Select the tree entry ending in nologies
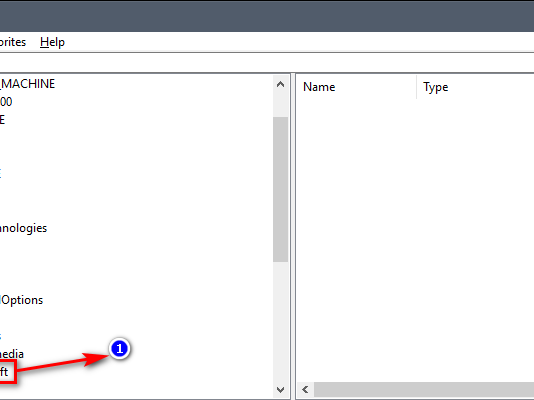 coord(23,228)
